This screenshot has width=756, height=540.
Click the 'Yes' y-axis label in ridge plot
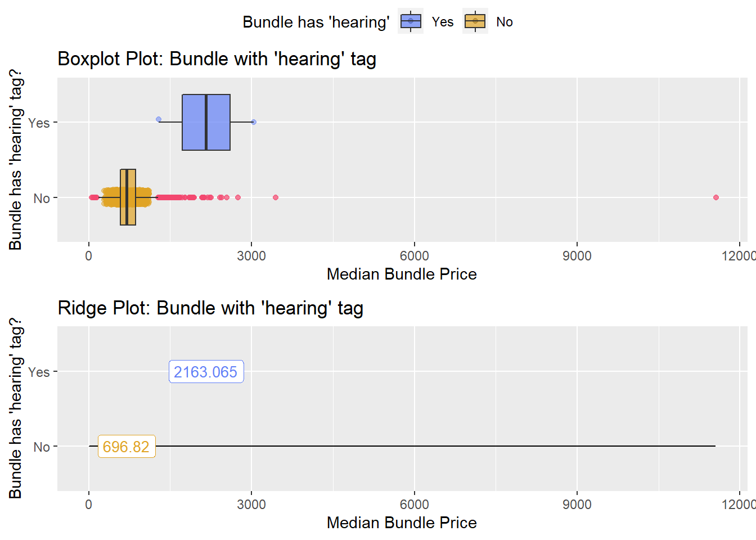pyautogui.click(x=39, y=372)
